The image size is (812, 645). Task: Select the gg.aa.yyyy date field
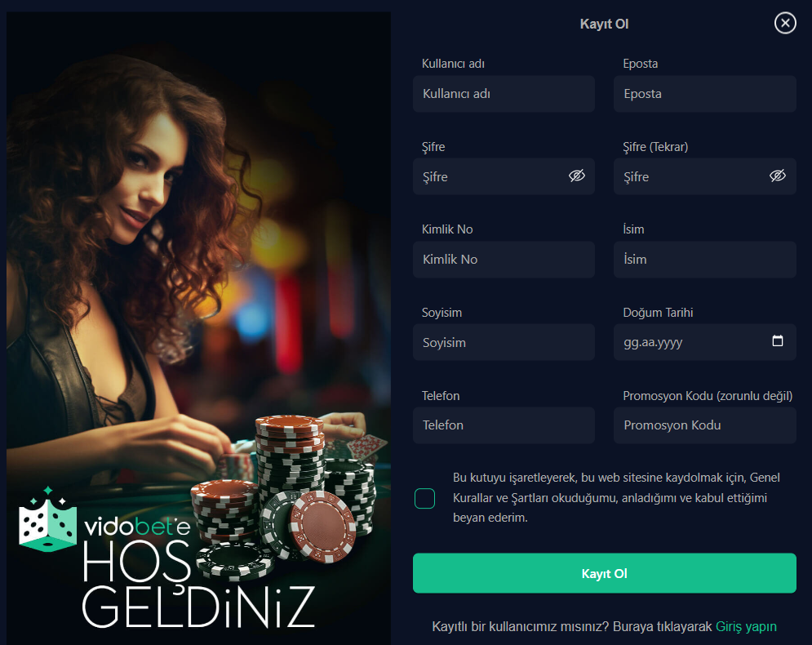(705, 342)
